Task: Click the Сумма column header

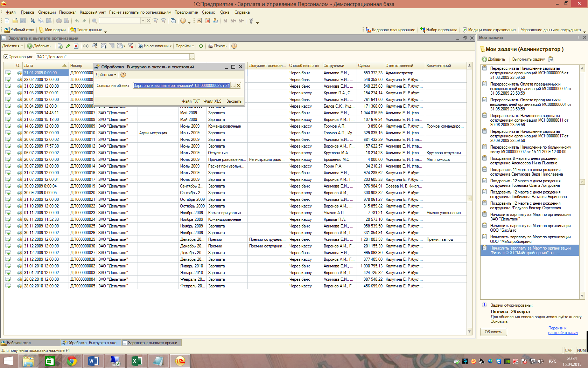Action: pos(370,66)
